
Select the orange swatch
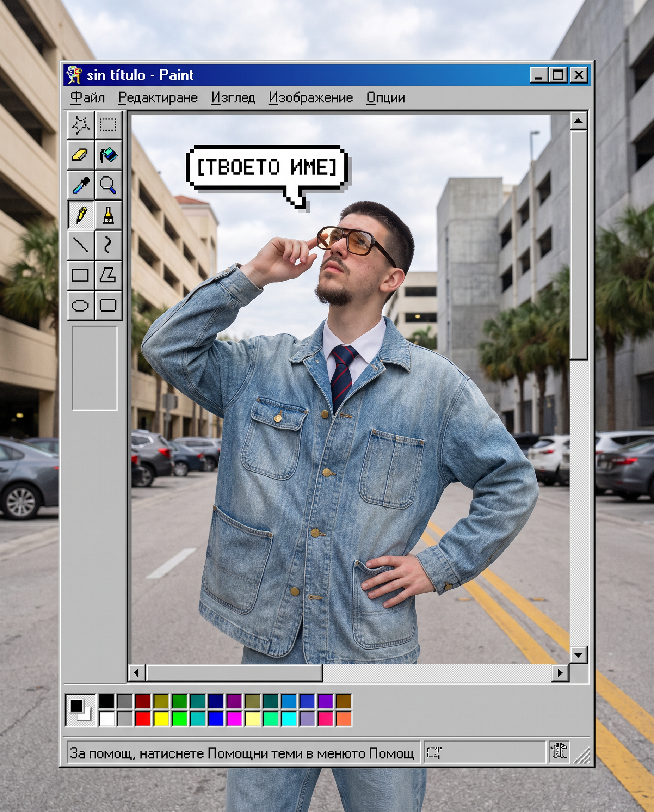tap(344, 719)
